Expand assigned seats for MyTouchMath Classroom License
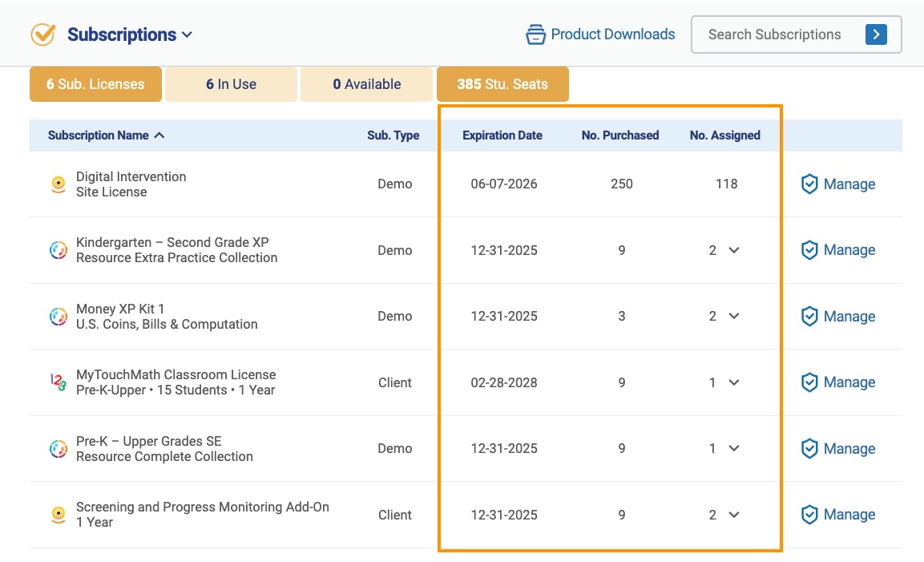The image size is (924, 562). point(733,382)
